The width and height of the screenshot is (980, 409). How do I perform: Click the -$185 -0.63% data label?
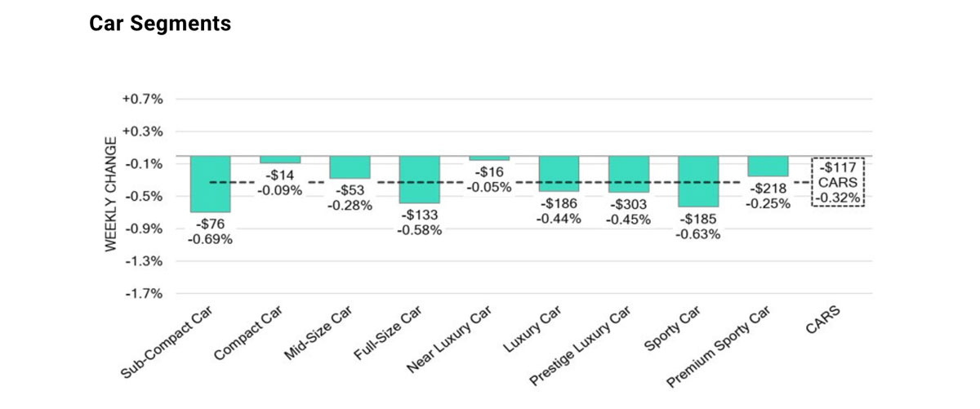point(698,226)
